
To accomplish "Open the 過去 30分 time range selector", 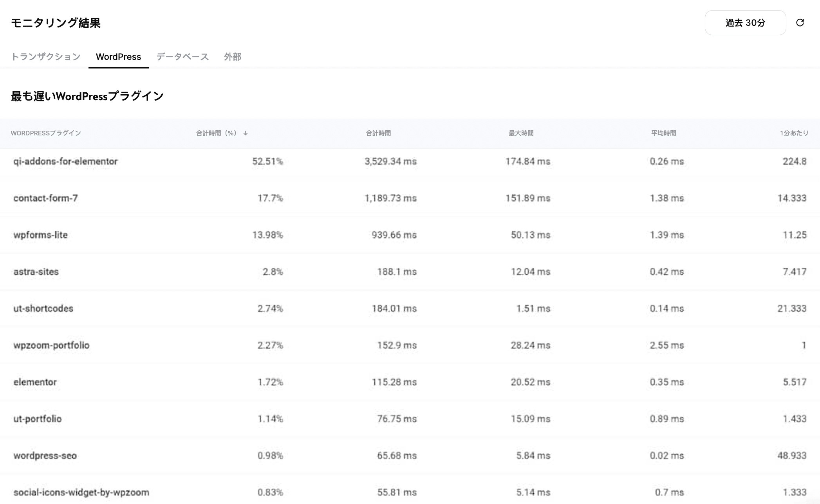I will point(745,23).
